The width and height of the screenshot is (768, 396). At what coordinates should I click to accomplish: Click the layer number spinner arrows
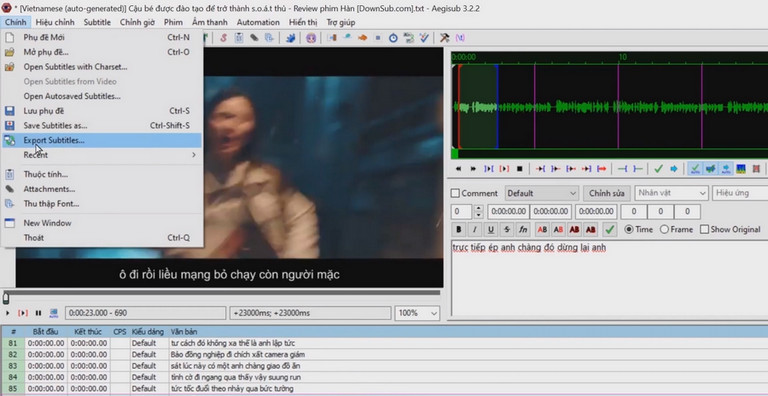479,212
